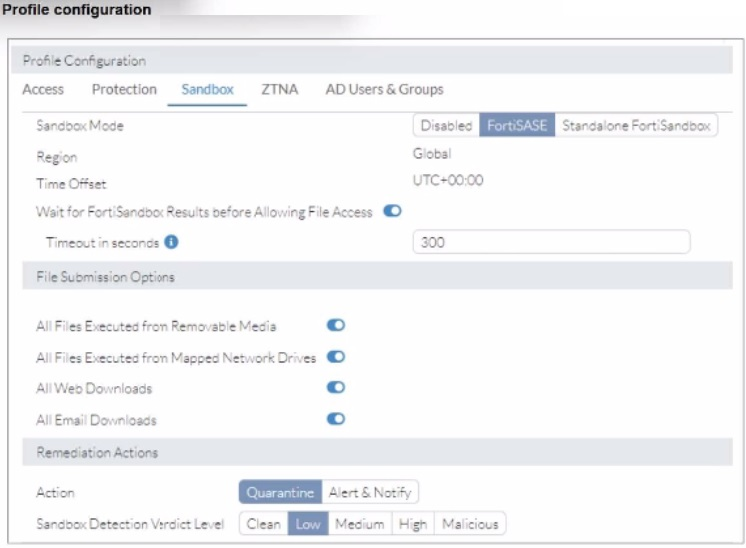Set remediation action to Quarantine
The width and height of the screenshot is (746, 548).
tap(280, 492)
